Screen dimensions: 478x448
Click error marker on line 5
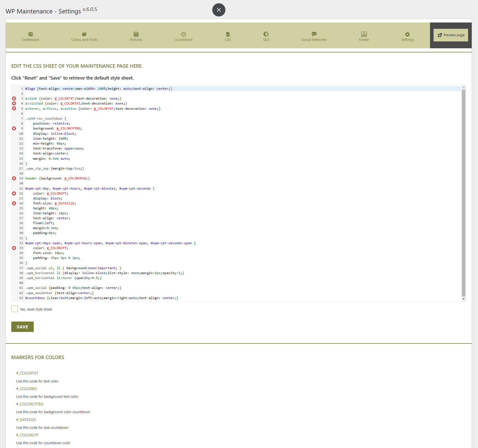(x=14, y=108)
